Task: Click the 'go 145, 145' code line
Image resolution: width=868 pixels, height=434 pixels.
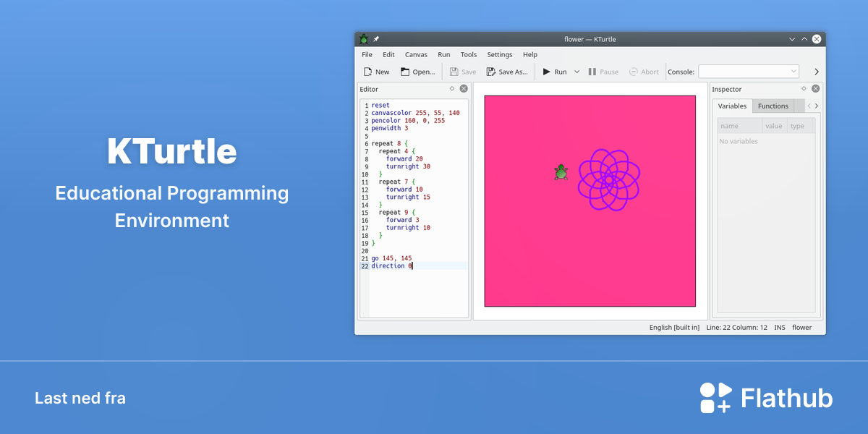Action: pyautogui.click(x=391, y=258)
